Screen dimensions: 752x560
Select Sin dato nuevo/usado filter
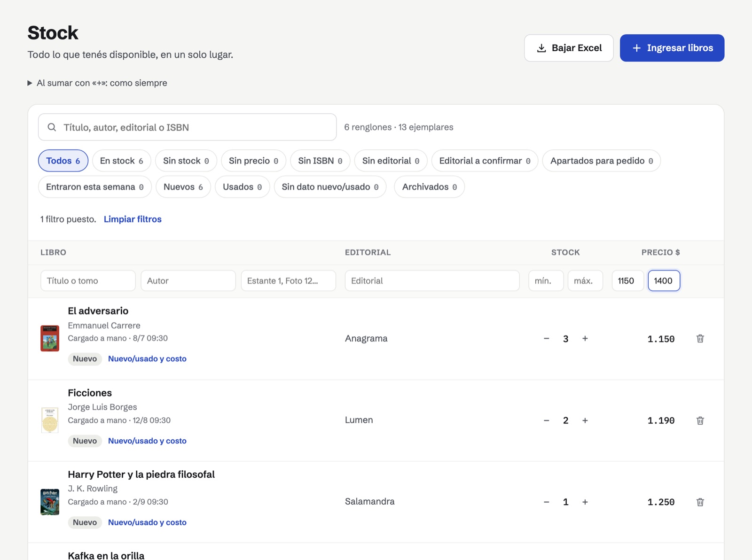pos(330,187)
